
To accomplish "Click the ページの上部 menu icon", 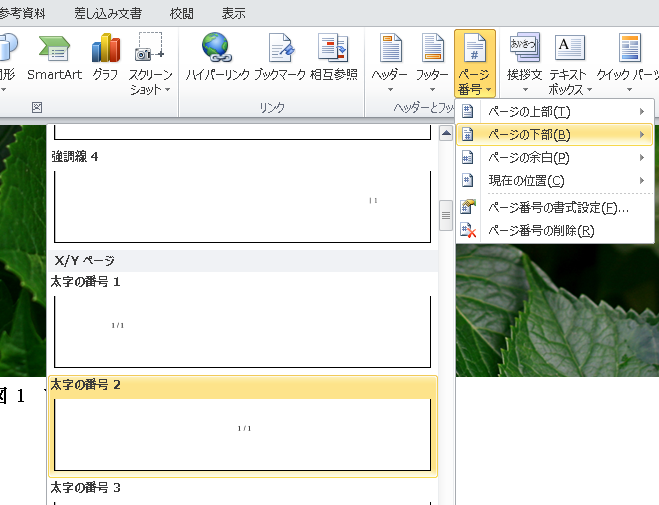I will tap(467, 111).
